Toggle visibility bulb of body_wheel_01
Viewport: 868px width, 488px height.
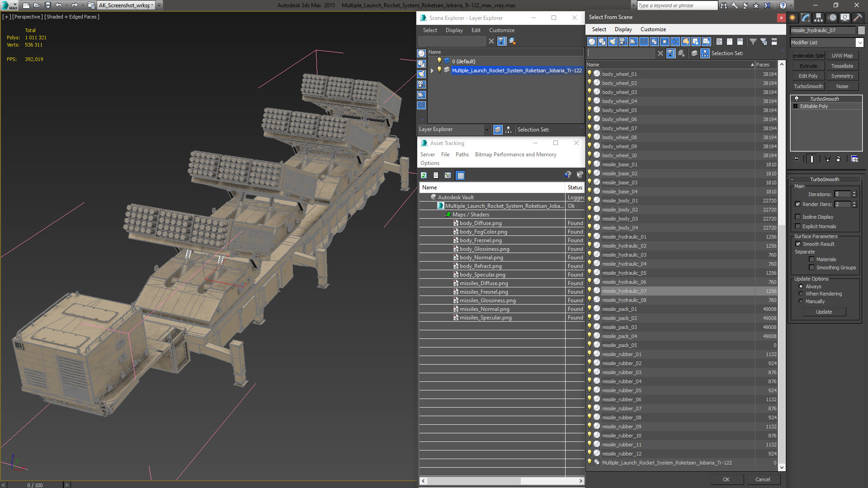[x=590, y=74]
